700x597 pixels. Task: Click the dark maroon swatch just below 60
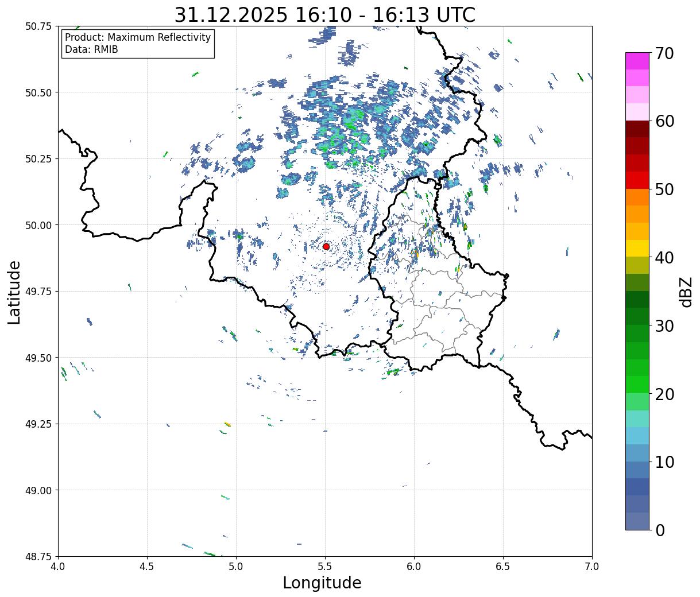(x=637, y=129)
